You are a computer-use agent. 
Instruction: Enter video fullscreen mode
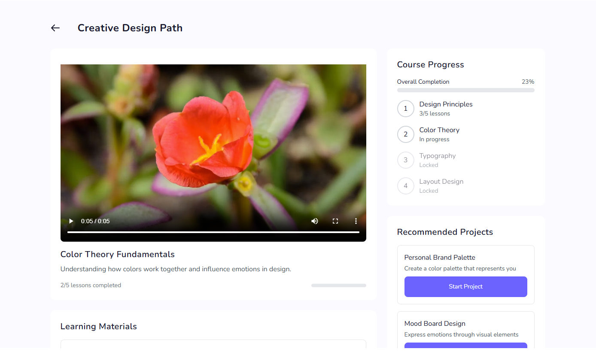pyautogui.click(x=335, y=221)
